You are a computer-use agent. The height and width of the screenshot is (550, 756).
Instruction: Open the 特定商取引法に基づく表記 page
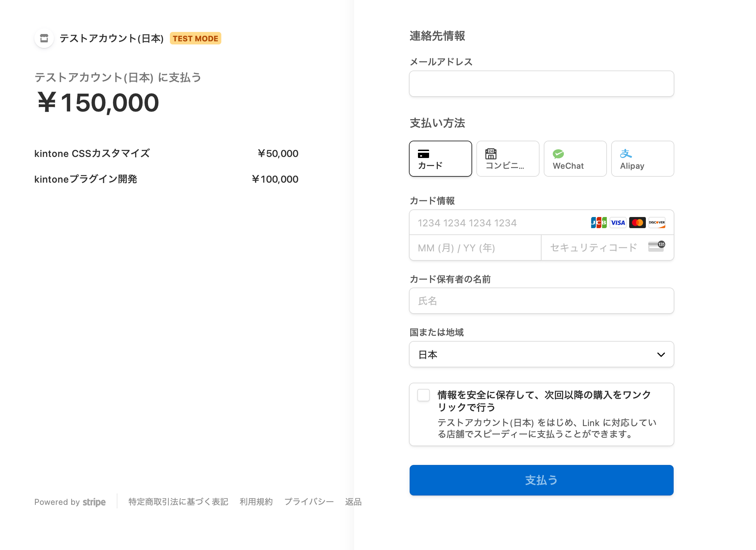[x=178, y=502]
